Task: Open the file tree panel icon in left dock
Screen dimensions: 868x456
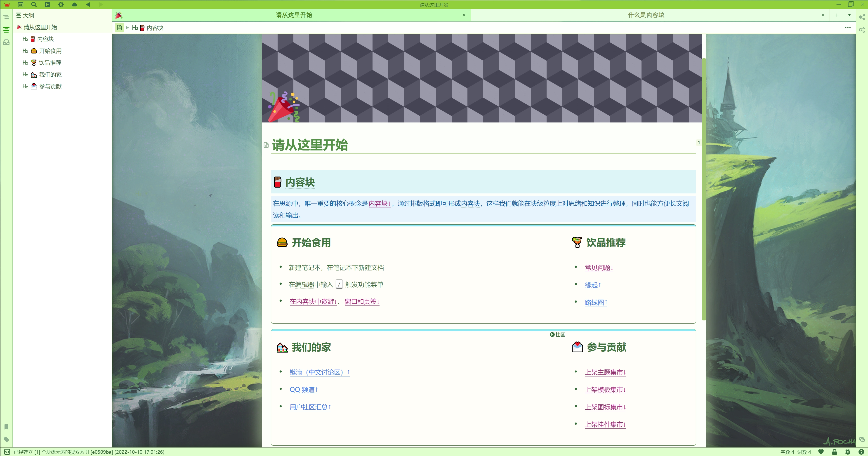Action: click(x=6, y=17)
